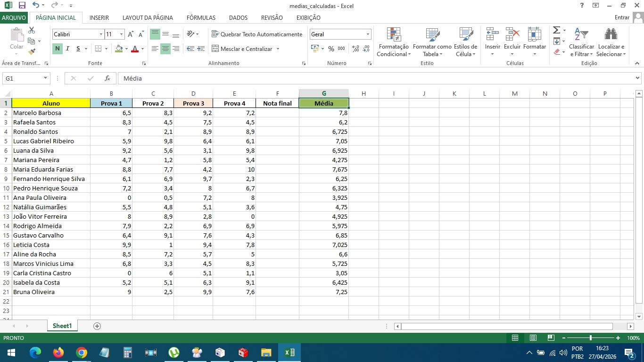Image resolution: width=644 pixels, height=362 pixels.
Task: Open Conditional Formatting (Formatação Condicional)
Action: [393, 42]
